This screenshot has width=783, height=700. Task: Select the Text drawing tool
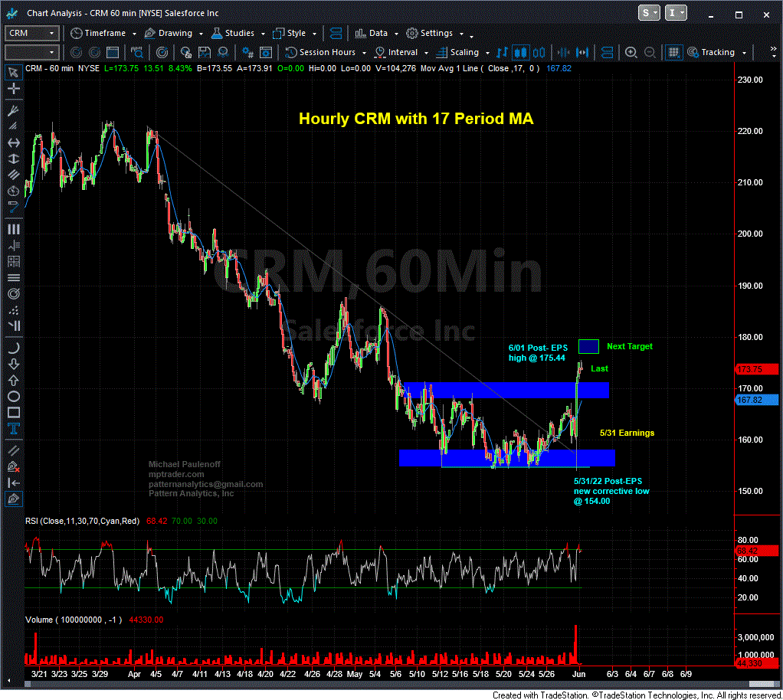click(x=14, y=428)
